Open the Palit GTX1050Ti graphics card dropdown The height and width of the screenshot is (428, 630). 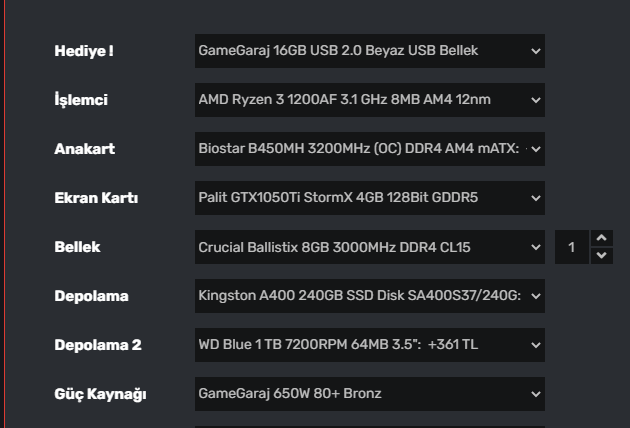click(369, 198)
